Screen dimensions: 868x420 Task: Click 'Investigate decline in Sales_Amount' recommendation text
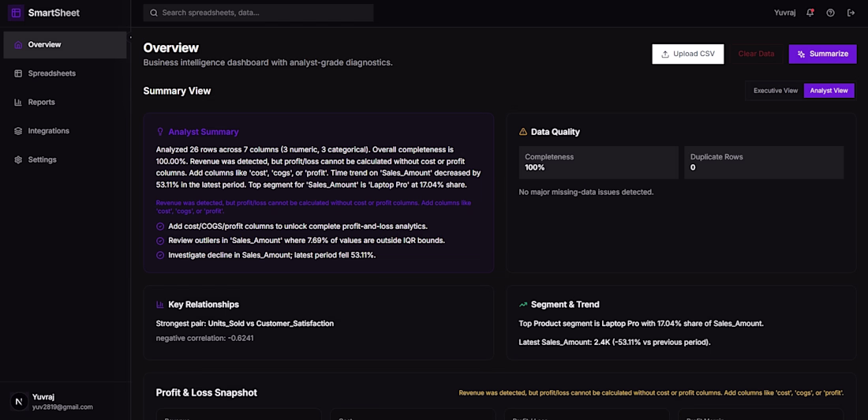[271, 256]
